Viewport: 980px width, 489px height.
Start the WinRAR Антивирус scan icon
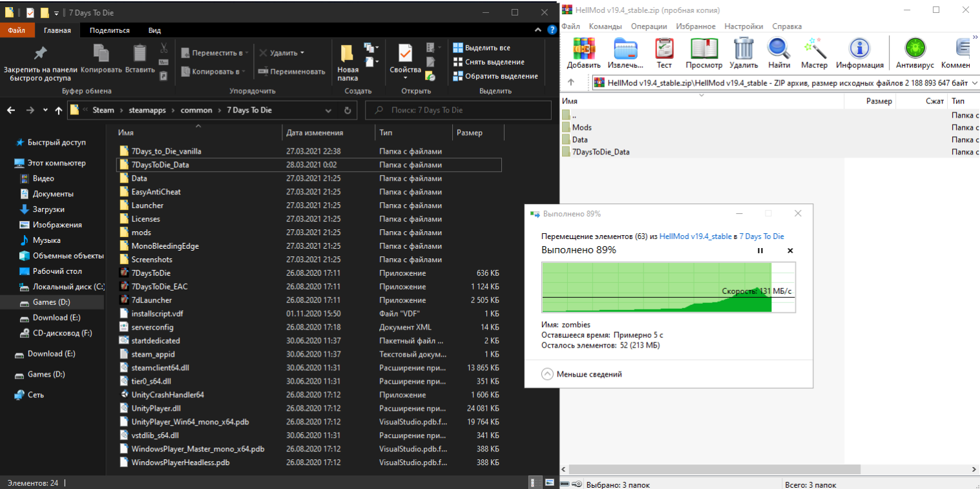(x=915, y=49)
